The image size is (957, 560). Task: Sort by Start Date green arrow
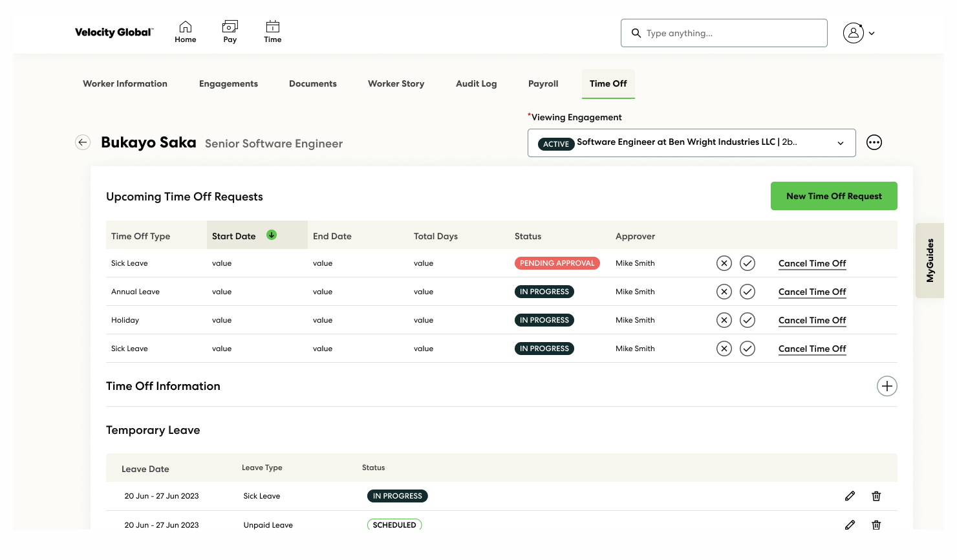pos(272,235)
